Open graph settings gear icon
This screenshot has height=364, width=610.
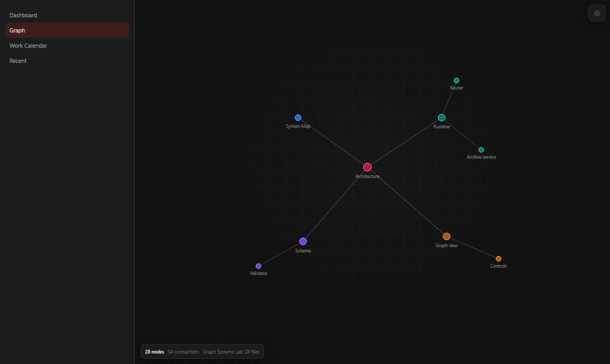[597, 13]
